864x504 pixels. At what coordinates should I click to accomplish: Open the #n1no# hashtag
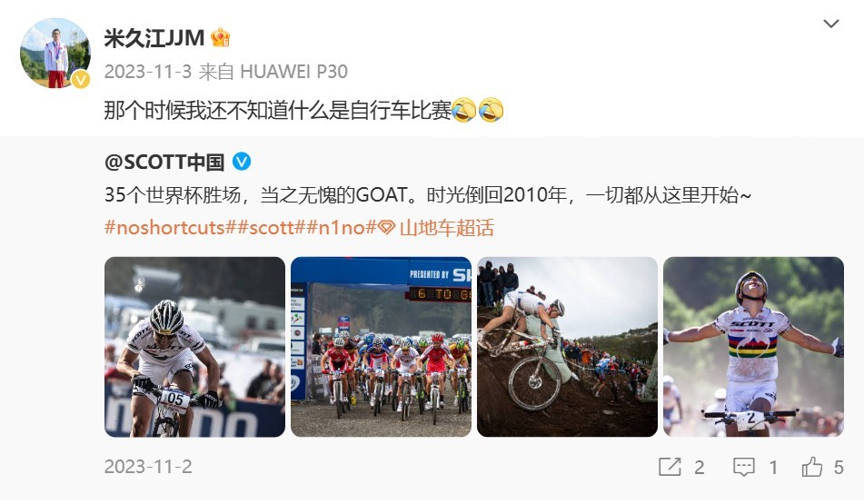click(x=342, y=228)
